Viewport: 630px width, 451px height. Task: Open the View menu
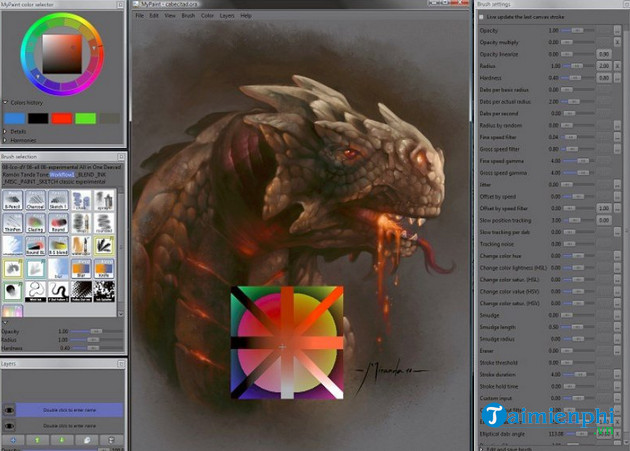point(170,16)
